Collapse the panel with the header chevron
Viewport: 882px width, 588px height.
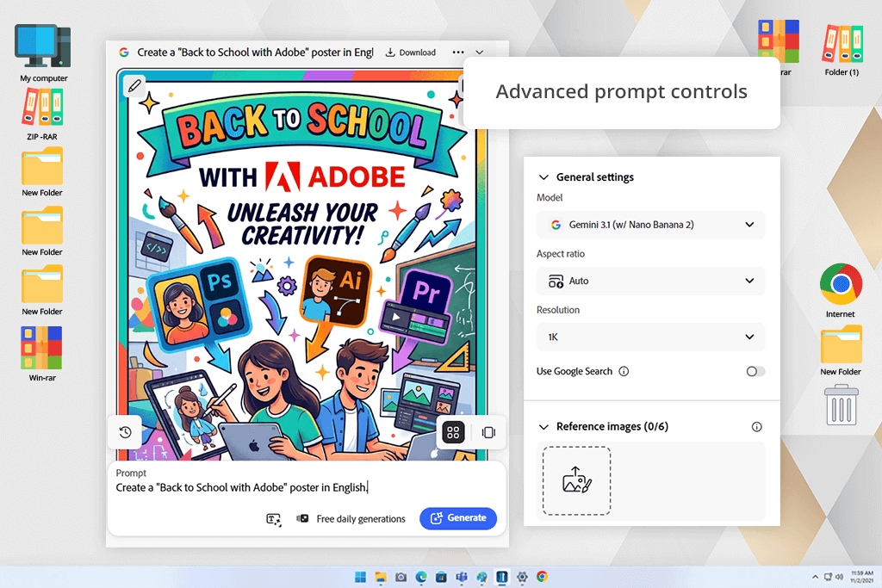479,53
